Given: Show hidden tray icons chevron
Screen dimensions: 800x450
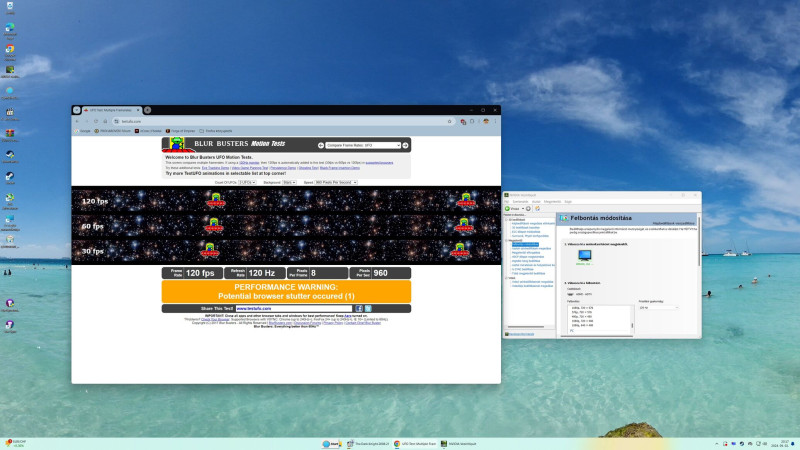Looking at the screenshot, I should click(x=717, y=444).
